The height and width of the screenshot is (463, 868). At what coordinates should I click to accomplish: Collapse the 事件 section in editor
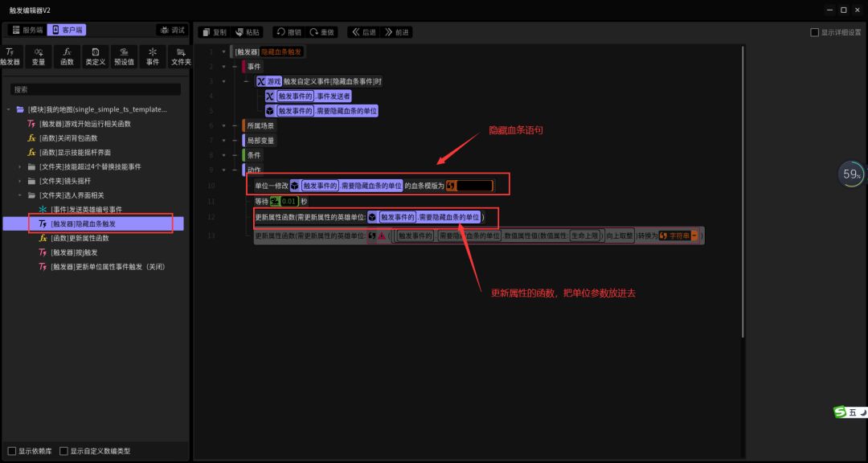tap(223, 67)
